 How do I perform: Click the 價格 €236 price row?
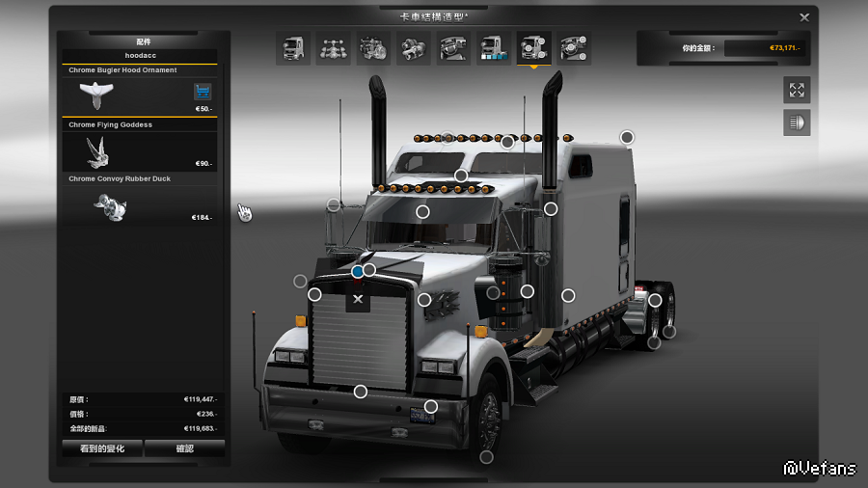(x=143, y=414)
